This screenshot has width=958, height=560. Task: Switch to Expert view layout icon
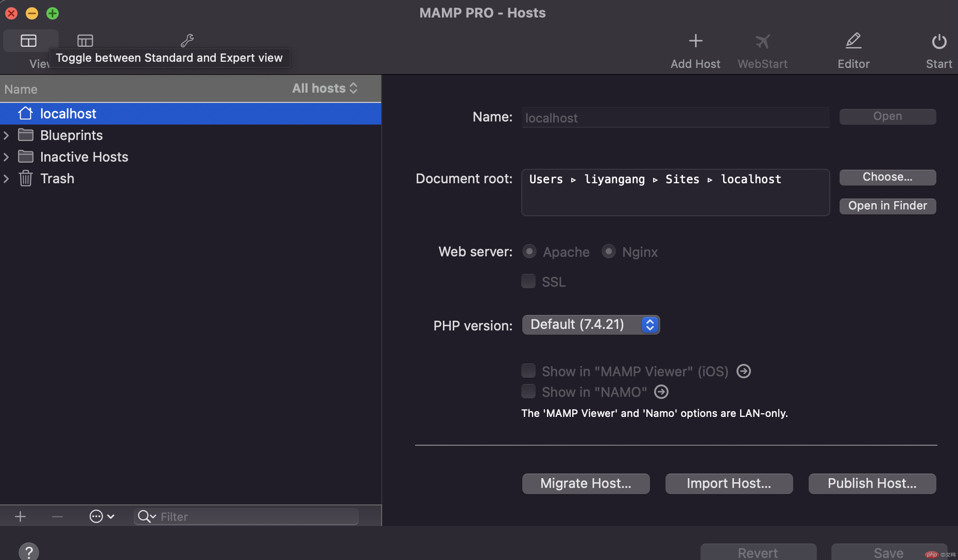point(85,41)
